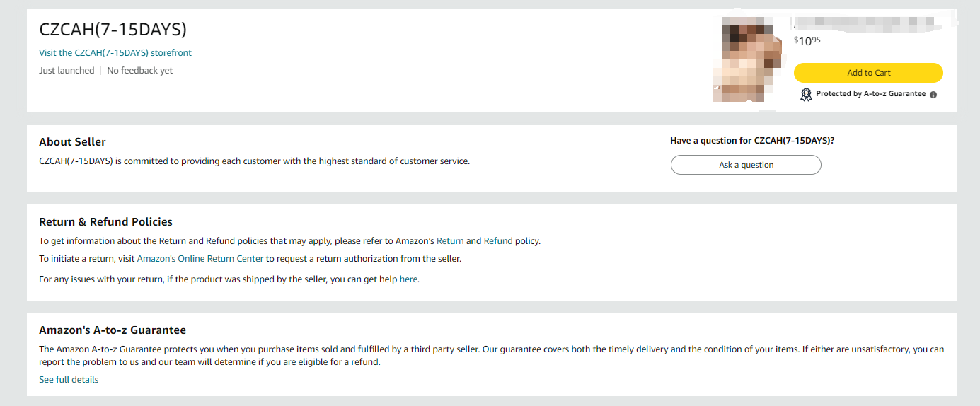Open See full details link

click(x=69, y=380)
